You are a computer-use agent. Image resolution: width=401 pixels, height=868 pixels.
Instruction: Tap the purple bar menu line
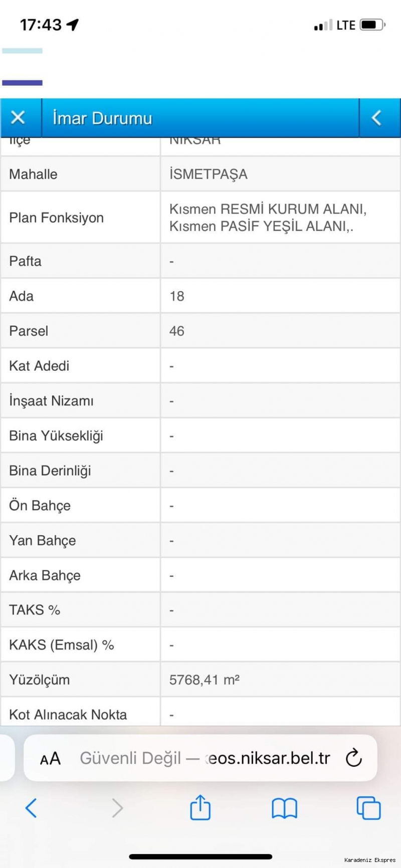pos(22,83)
